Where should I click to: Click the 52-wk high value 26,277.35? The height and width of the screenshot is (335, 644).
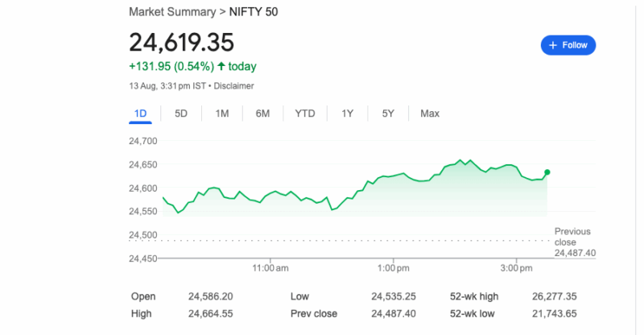click(x=555, y=296)
